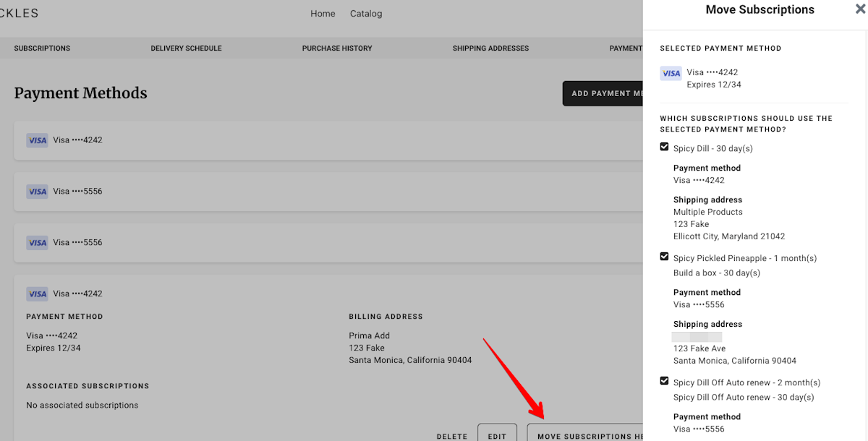Viewport: 868px width, 441px height.
Task: Uncheck Spicy Pickled Pineapple - 1 month(s) checkbox
Action: click(664, 257)
